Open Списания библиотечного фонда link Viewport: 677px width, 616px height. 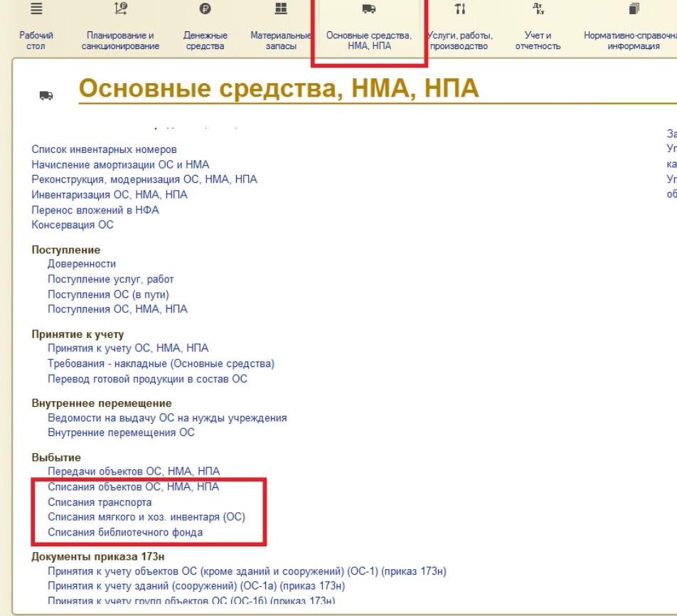tap(125, 532)
